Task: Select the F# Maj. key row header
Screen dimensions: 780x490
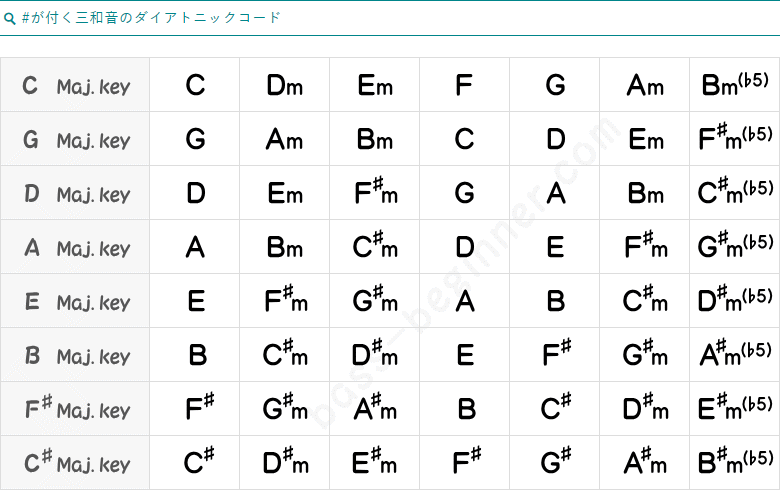Action: tap(75, 409)
